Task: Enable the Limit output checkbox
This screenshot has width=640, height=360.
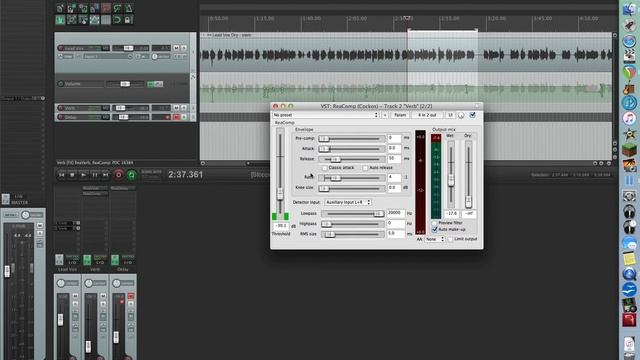Action: coord(450,239)
